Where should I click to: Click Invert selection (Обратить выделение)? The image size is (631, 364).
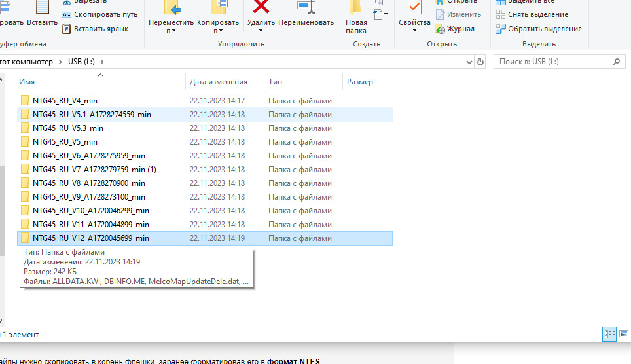501,29
